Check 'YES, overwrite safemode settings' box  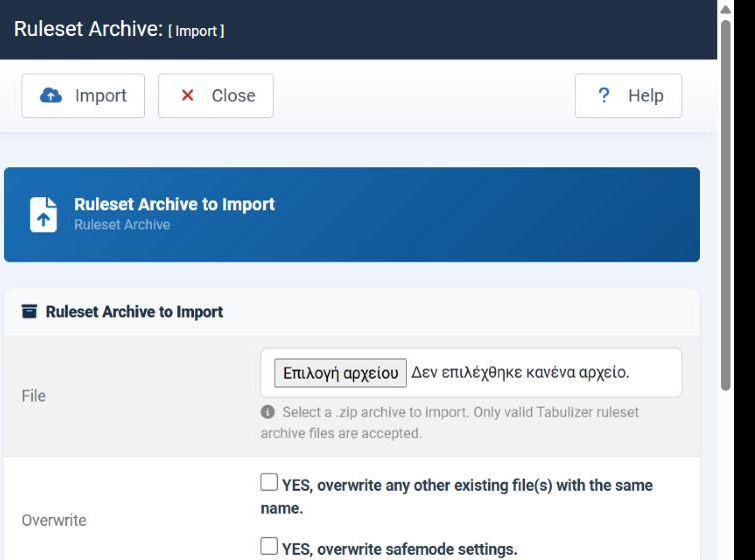coord(269,546)
